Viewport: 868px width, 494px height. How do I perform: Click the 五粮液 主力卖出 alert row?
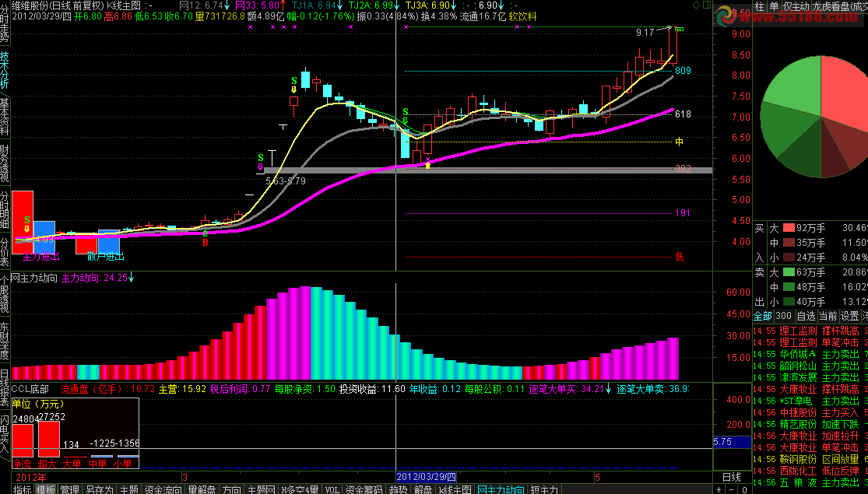(x=810, y=482)
